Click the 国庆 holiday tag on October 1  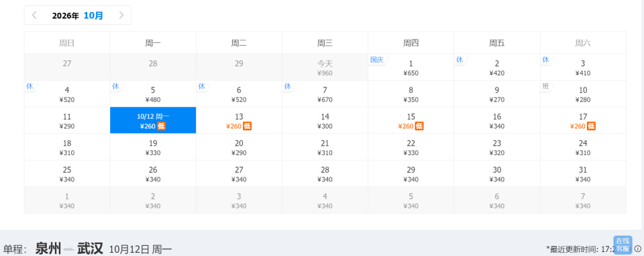(376, 60)
